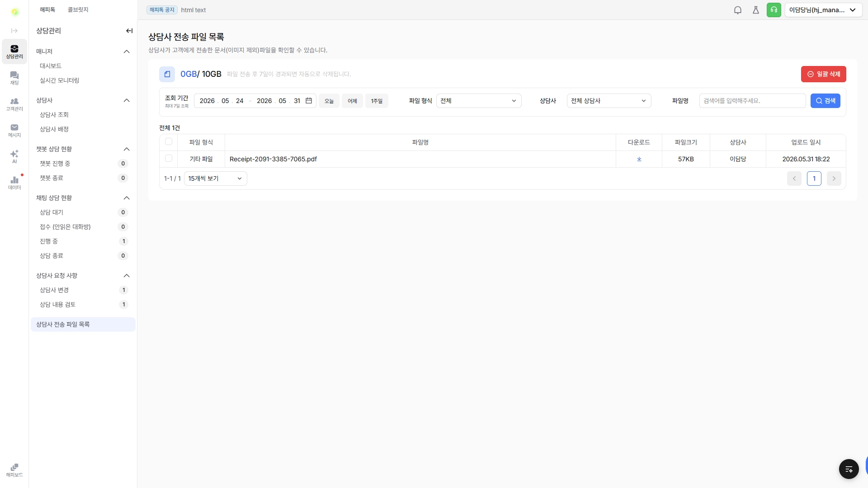This screenshot has height=488, width=868.
Task: Click the 해피톡 공지 notice badge
Action: pyautogui.click(x=162, y=10)
